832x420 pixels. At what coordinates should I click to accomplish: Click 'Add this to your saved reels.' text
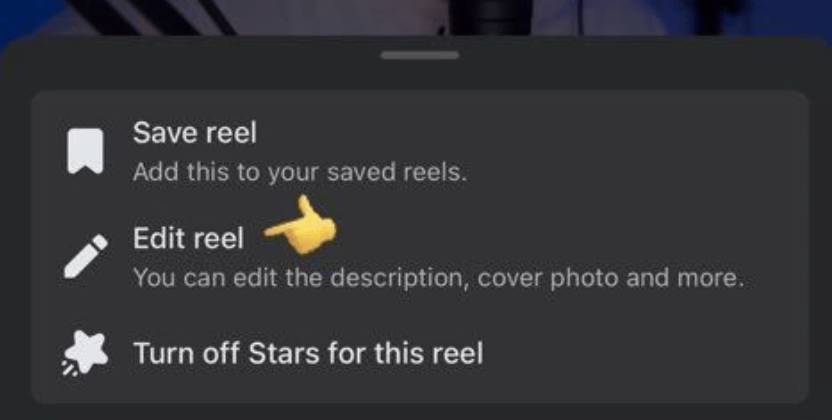click(x=300, y=172)
